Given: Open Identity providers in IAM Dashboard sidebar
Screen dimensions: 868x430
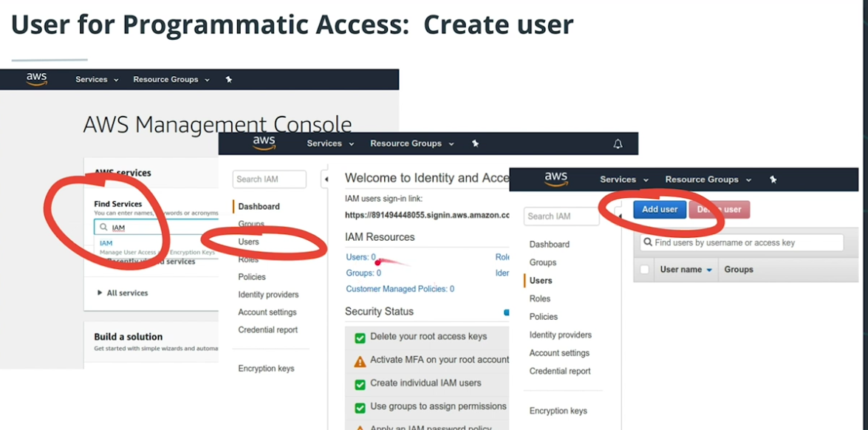Looking at the screenshot, I should pyautogui.click(x=268, y=294).
